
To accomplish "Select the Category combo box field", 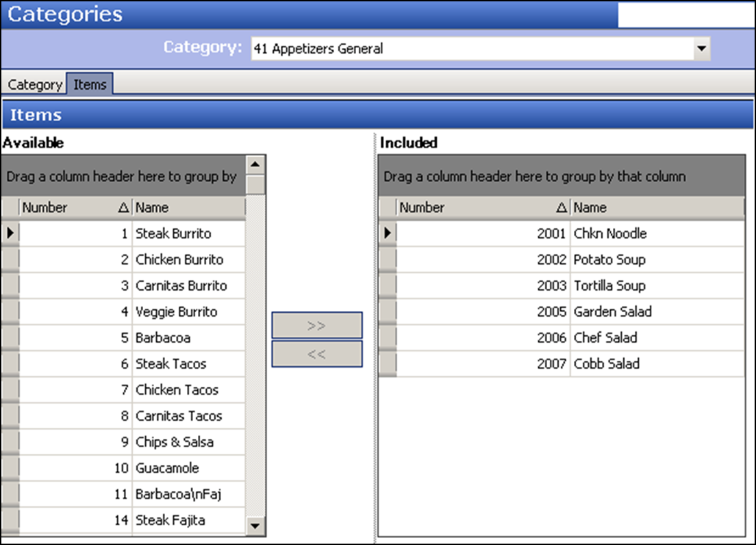I will (480, 49).
